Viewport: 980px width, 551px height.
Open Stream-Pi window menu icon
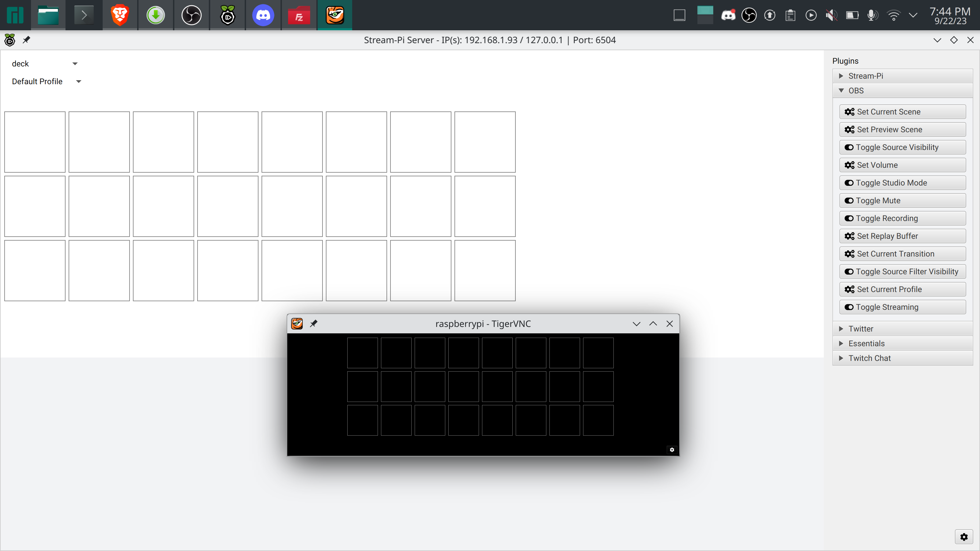point(9,40)
